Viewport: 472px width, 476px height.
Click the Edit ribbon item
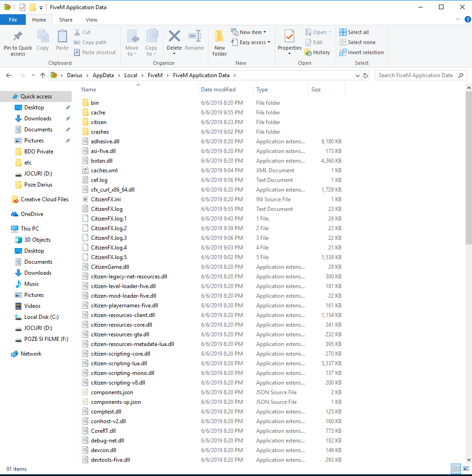pyautogui.click(x=314, y=42)
